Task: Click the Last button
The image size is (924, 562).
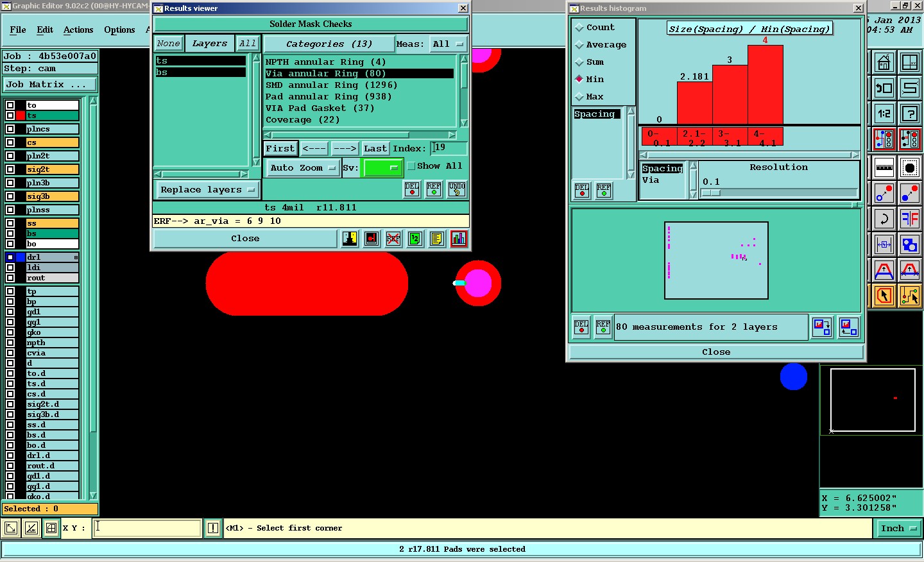Action: (x=375, y=149)
